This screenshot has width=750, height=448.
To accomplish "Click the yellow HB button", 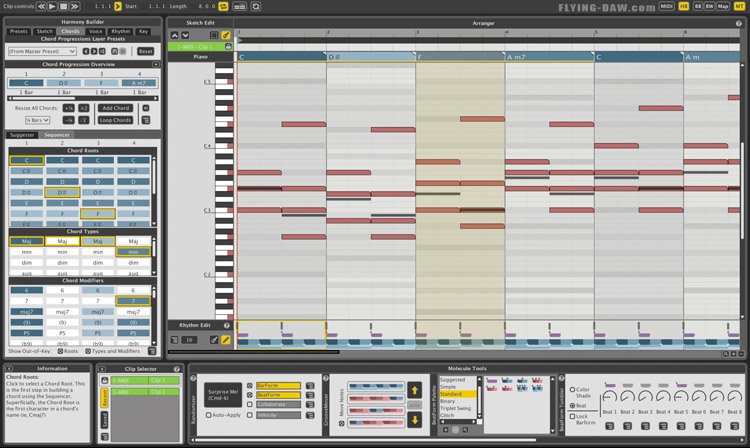I will click(684, 6).
